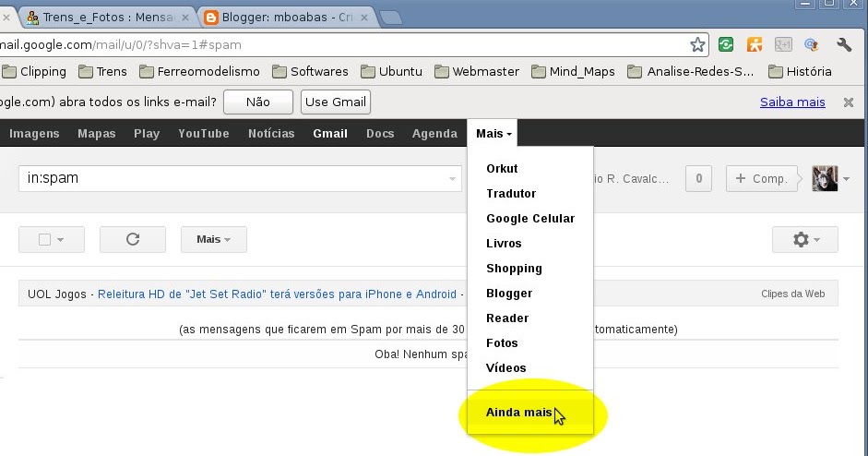The height and width of the screenshot is (456, 868).
Task: Open YouTube in the Google bar
Action: click(204, 134)
